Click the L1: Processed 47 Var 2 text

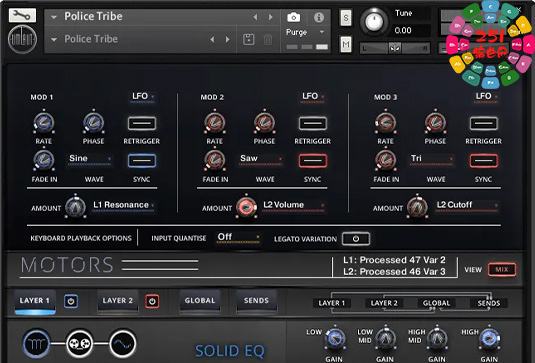[x=394, y=260]
